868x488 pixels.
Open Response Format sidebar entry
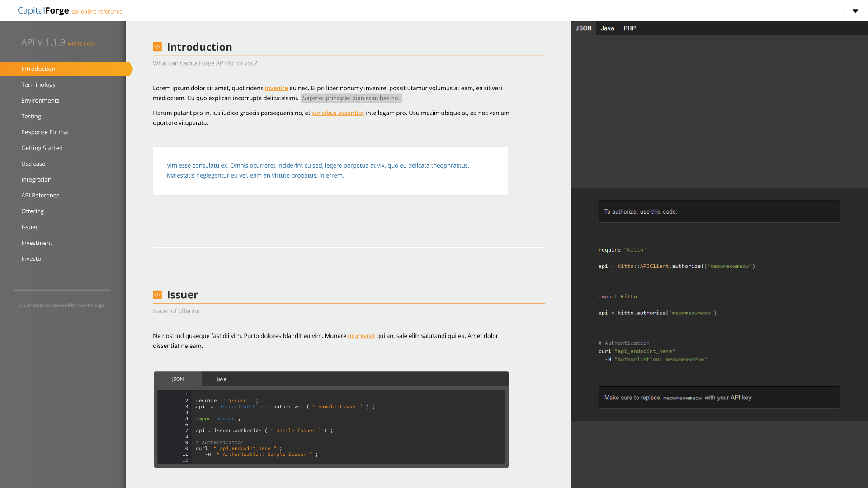(45, 132)
